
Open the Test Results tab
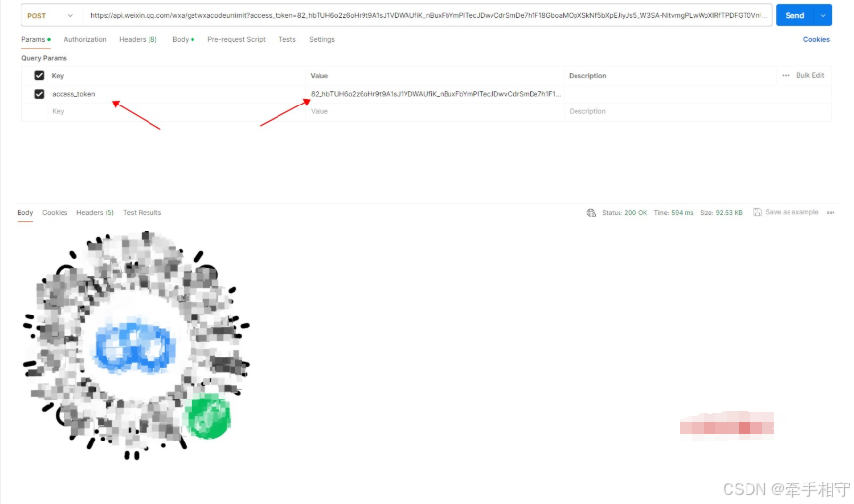142,213
